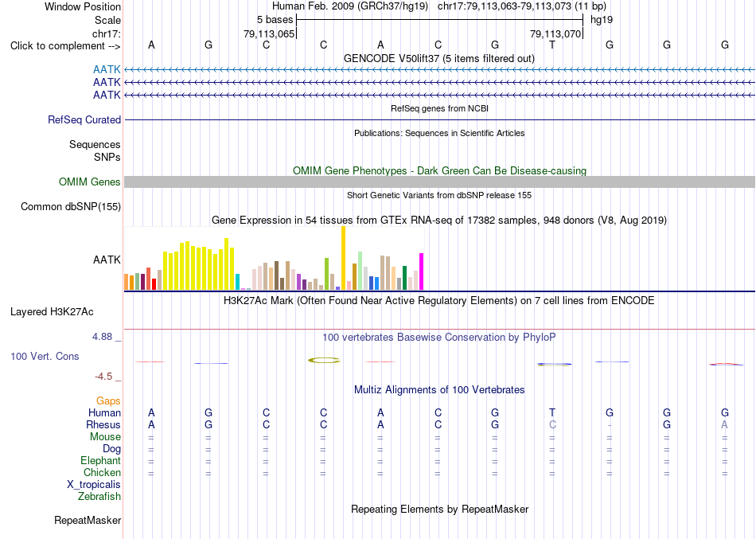Click the X_tropicalis alignment row label
Image resolution: width=756 pixels, height=539 pixels.
(x=94, y=485)
